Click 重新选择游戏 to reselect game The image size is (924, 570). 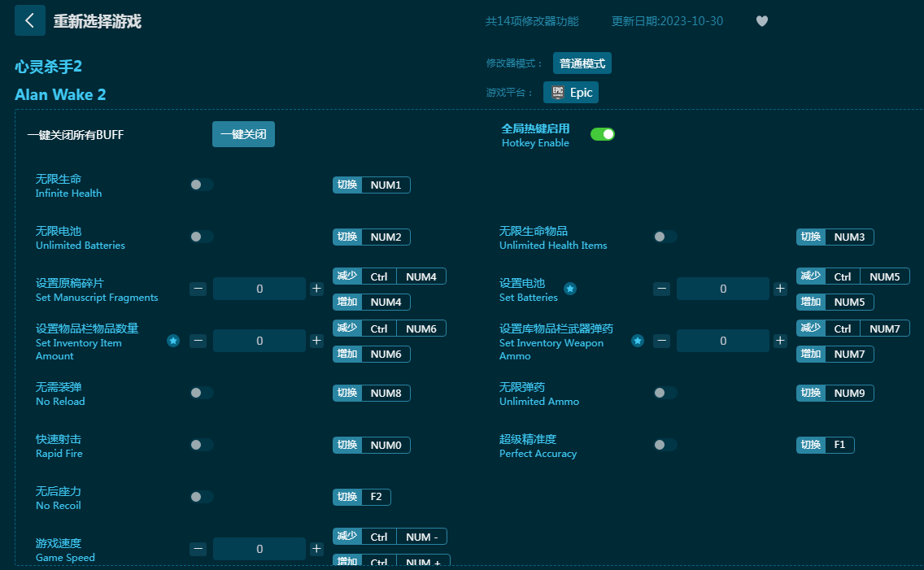[98, 21]
